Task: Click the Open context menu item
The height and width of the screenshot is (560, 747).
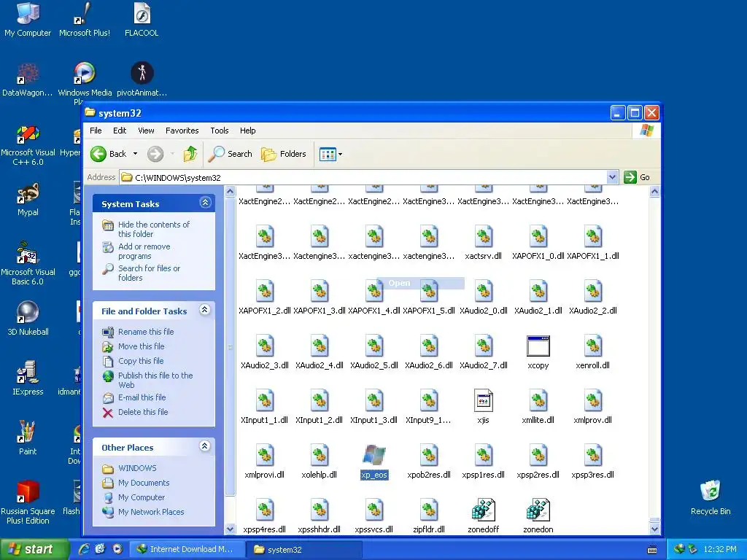Action: (x=420, y=283)
